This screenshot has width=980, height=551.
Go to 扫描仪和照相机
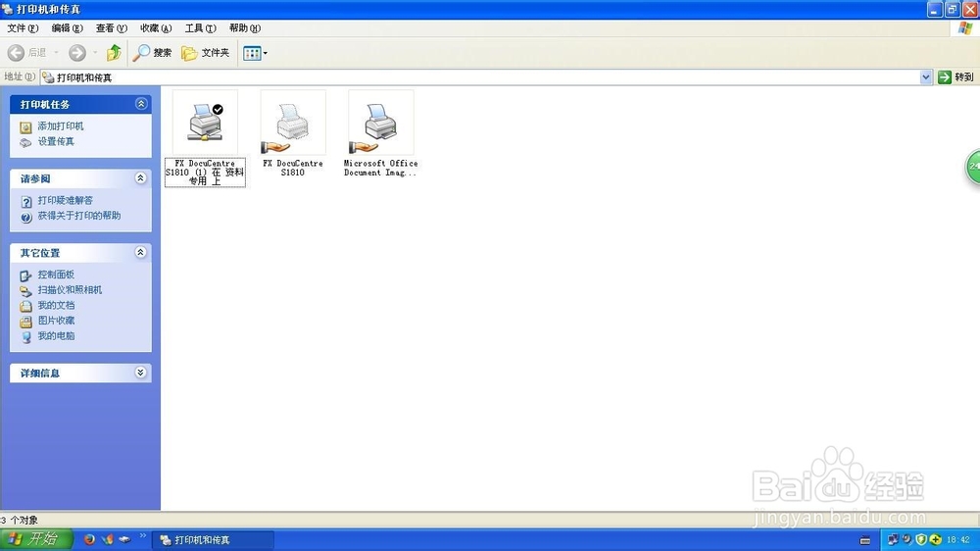point(70,290)
